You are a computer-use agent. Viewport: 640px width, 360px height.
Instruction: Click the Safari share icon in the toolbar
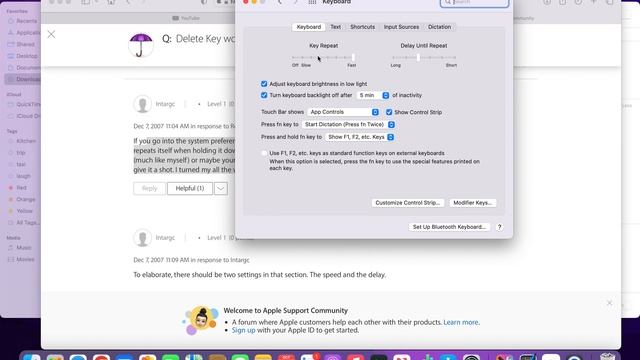tap(562, 2)
